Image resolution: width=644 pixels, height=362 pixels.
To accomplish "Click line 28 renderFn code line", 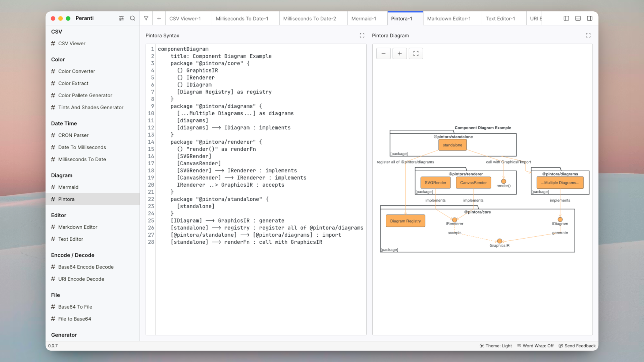I will click(x=246, y=242).
